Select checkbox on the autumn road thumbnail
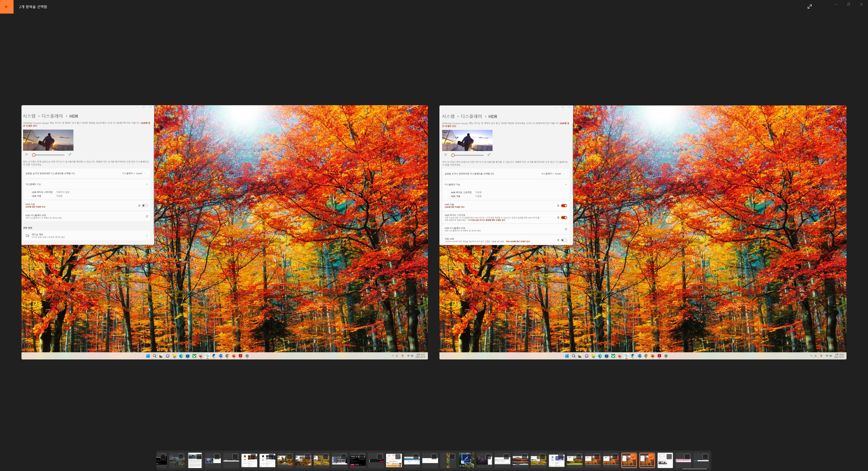This screenshot has height=471, width=868. [289, 457]
